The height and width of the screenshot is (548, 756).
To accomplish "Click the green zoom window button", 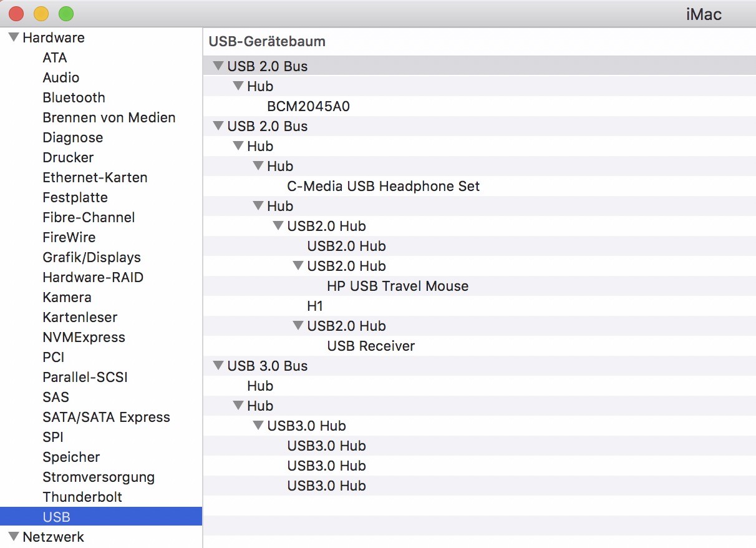I will pos(65,13).
